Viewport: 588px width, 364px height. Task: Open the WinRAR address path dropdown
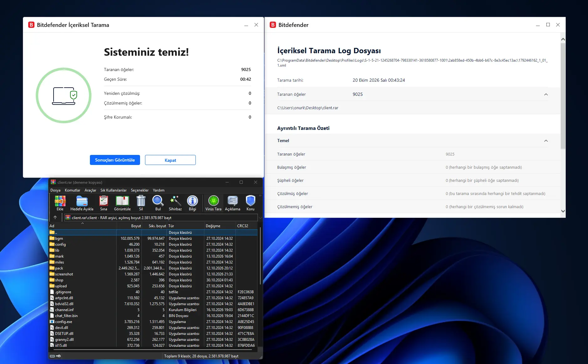[260, 218]
